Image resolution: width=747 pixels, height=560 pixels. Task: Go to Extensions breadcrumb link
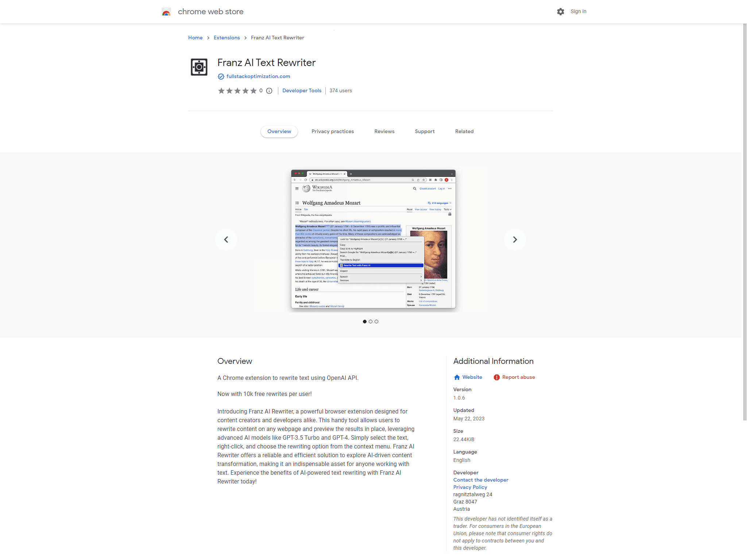[x=227, y=38]
